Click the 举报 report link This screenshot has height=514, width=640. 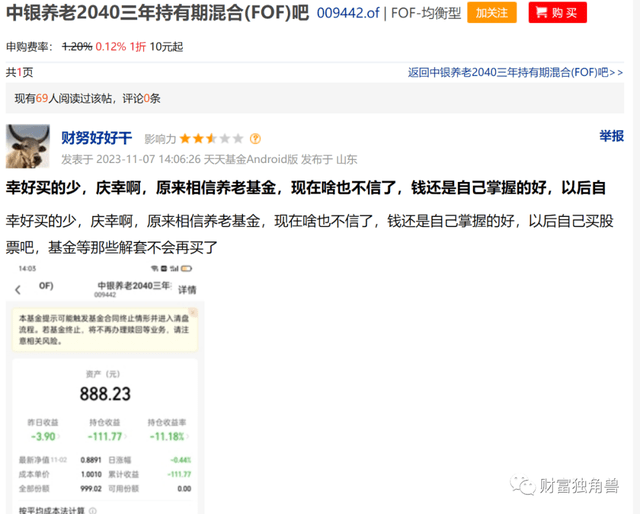pos(611,136)
